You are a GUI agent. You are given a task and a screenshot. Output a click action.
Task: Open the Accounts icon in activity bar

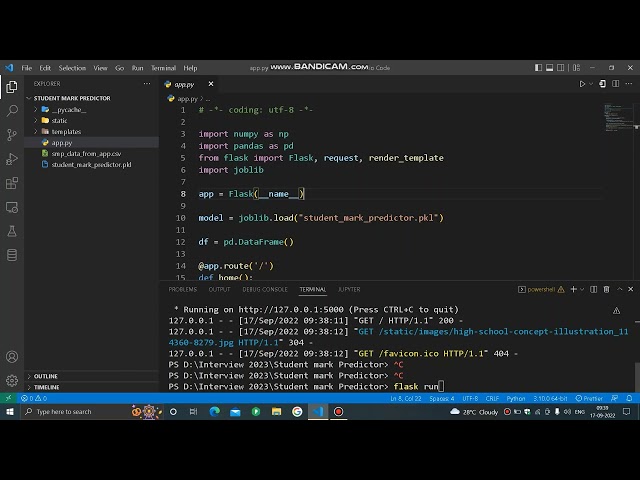click(x=12, y=357)
